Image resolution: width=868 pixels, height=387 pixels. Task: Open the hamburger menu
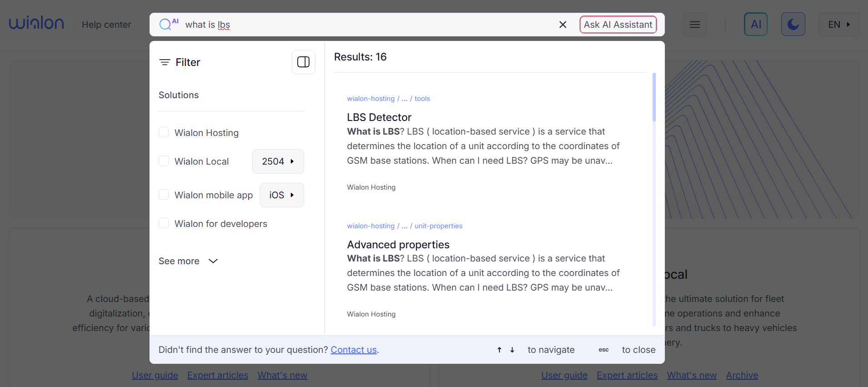coord(695,25)
